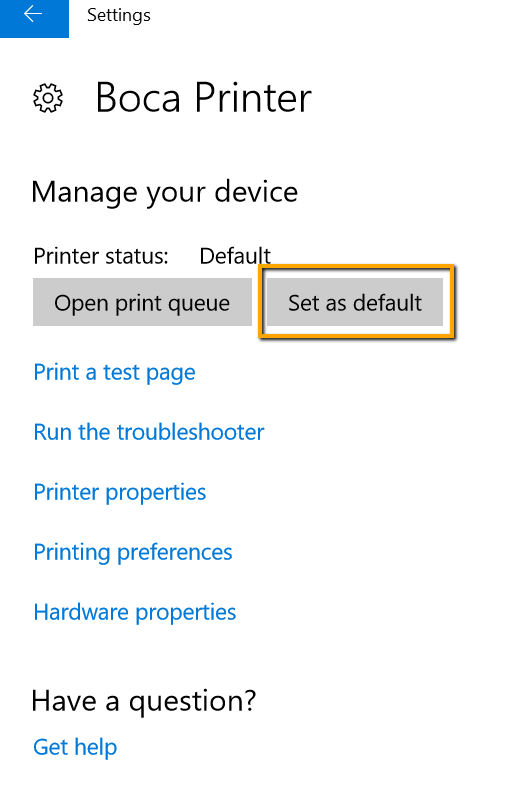Open Printer properties
The image size is (532, 802).
pos(120,493)
